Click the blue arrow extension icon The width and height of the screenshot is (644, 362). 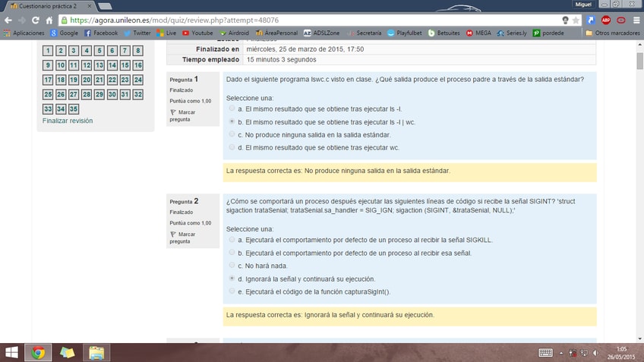pyautogui.click(x=591, y=20)
